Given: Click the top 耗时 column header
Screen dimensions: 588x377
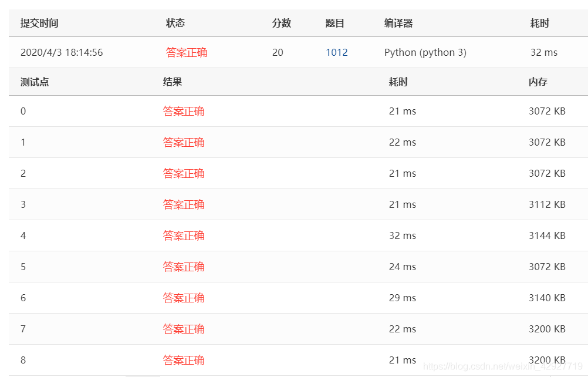Looking at the screenshot, I should [539, 23].
